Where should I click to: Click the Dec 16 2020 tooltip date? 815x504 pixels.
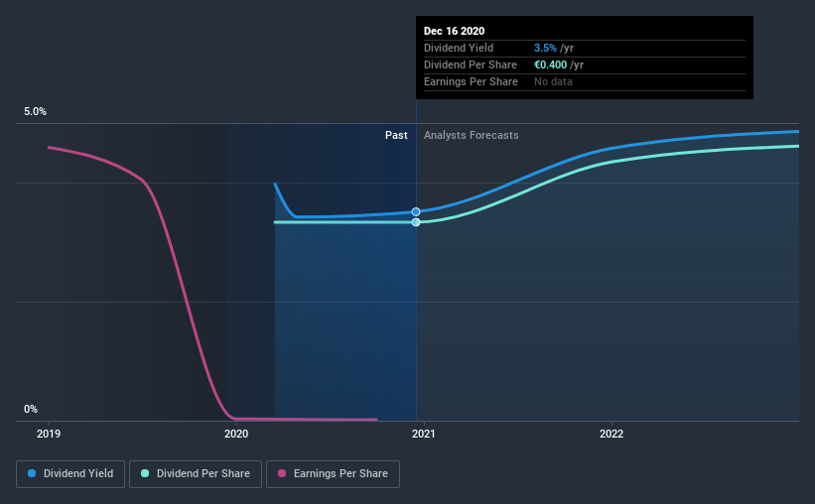[454, 31]
